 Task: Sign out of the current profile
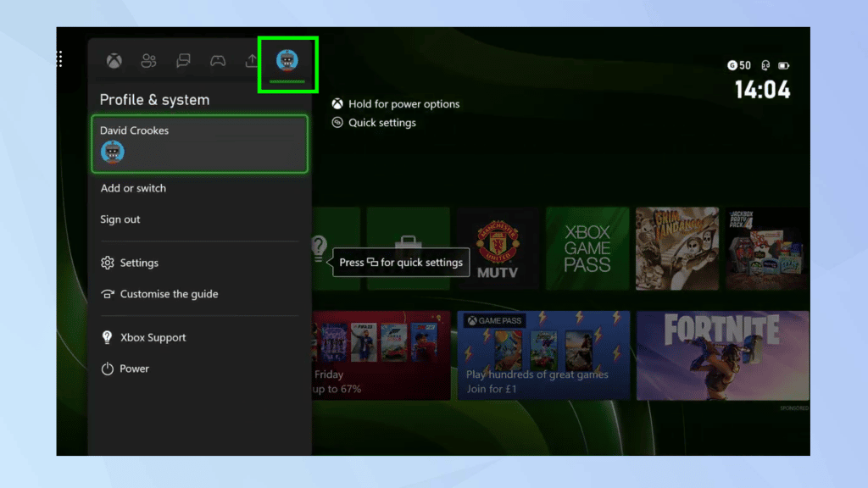coord(119,219)
